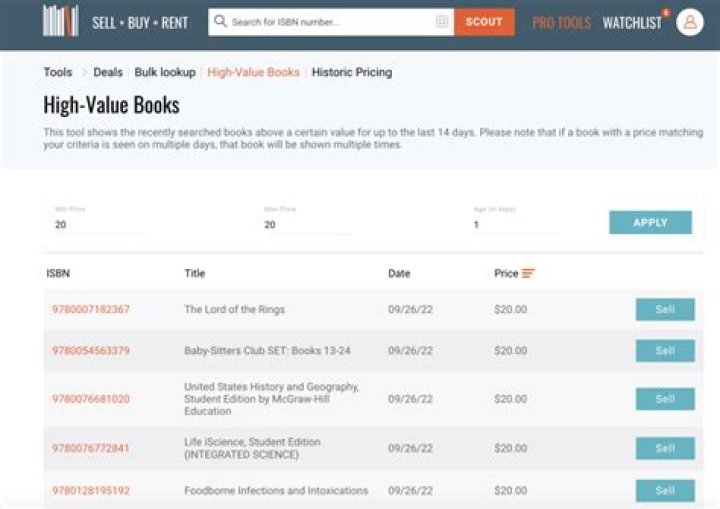The image size is (720, 509).
Task: Click the 09/26/22 date in Baby-Sitters Club row
Action: (411, 351)
